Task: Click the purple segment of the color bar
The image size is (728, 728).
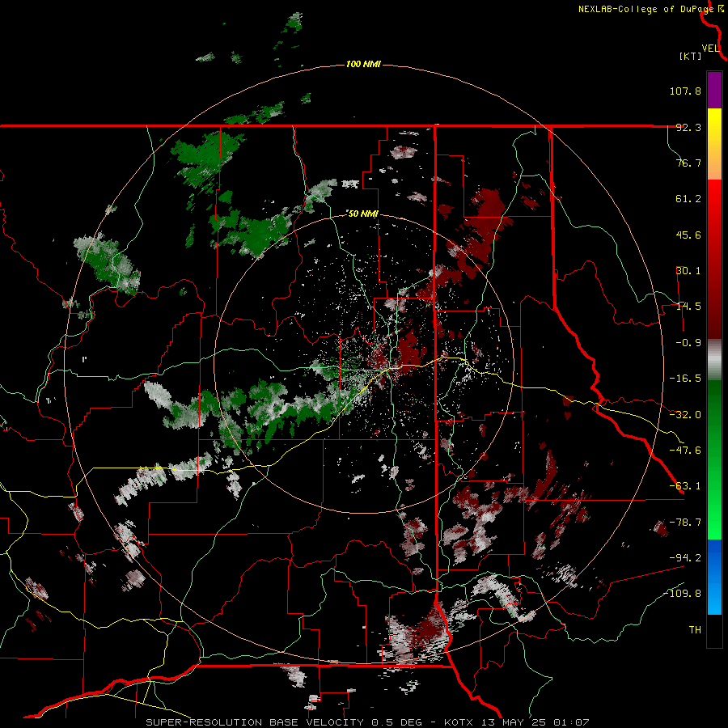Action: coord(714,90)
